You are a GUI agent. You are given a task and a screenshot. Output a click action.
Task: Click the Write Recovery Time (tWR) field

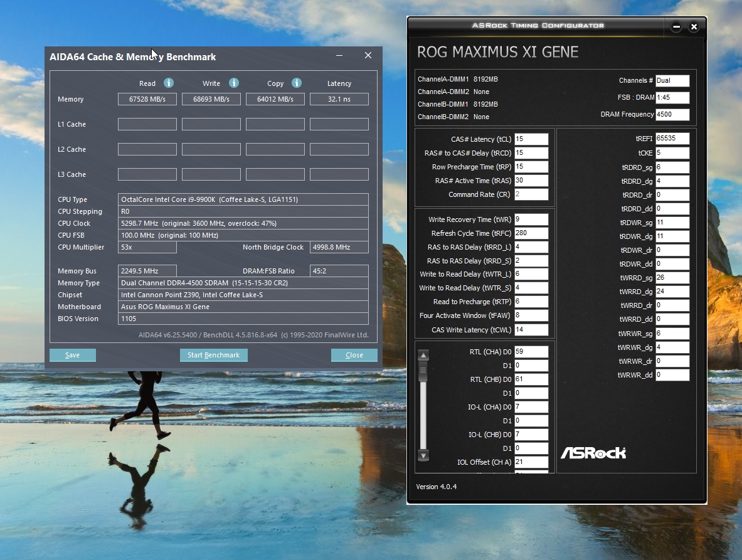point(531,219)
